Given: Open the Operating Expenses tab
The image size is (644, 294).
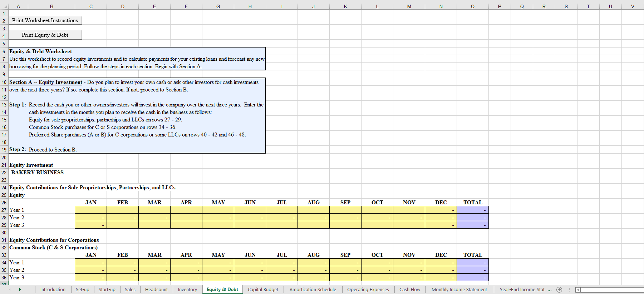Looking at the screenshot, I should pyautogui.click(x=368, y=290).
